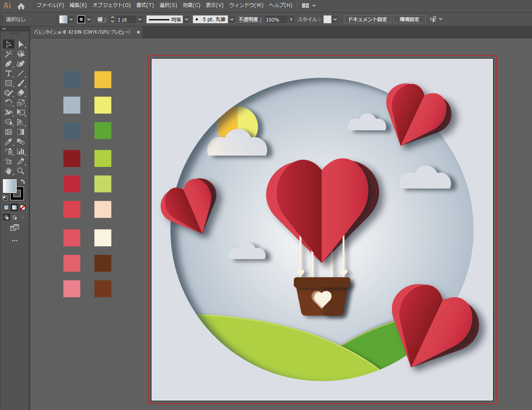Select the Hand tool

tap(8, 171)
